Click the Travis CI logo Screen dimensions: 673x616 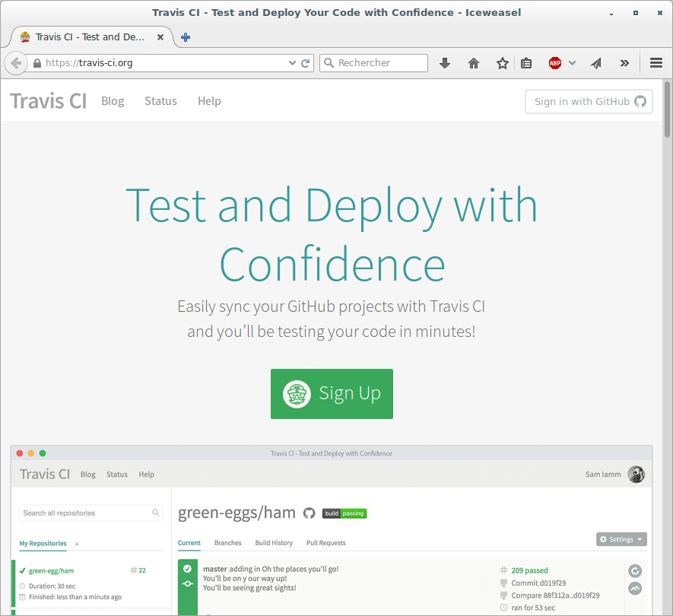pos(48,101)
